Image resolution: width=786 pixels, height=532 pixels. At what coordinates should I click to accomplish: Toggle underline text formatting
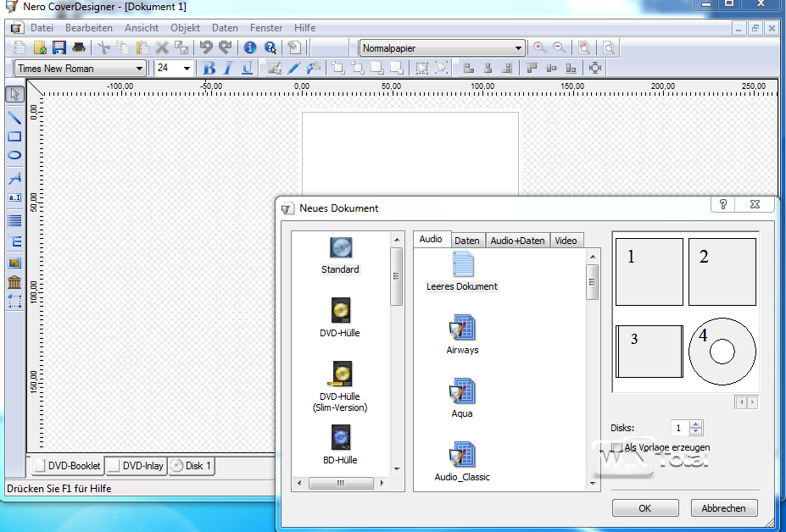(x=247, y=68)
